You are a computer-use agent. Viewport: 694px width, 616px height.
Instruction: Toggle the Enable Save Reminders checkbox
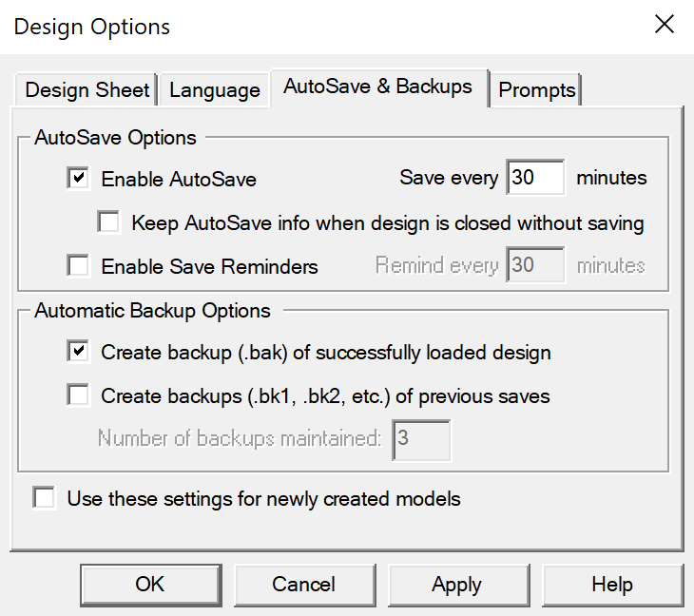tap(78, 266)
